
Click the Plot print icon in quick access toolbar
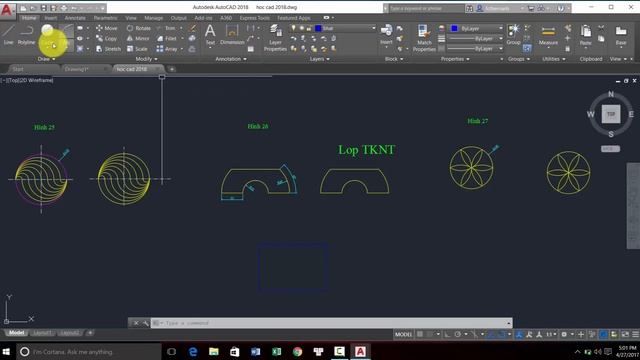click(x=64, y=8)
